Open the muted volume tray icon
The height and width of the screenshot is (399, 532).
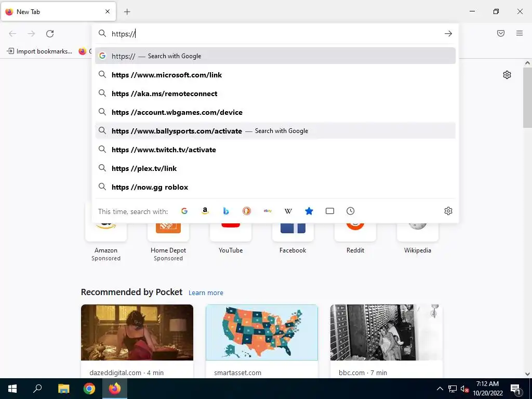(x=465, y=389)
